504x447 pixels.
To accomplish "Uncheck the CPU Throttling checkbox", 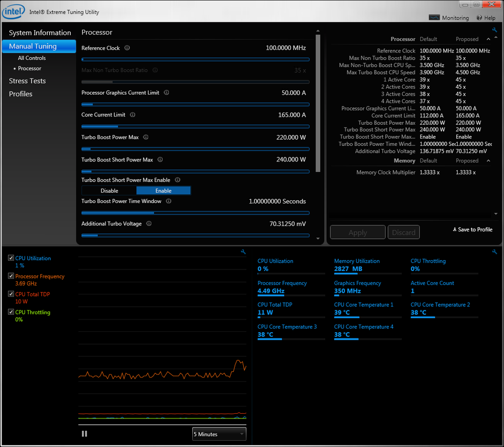I will (x=10, y=312).
